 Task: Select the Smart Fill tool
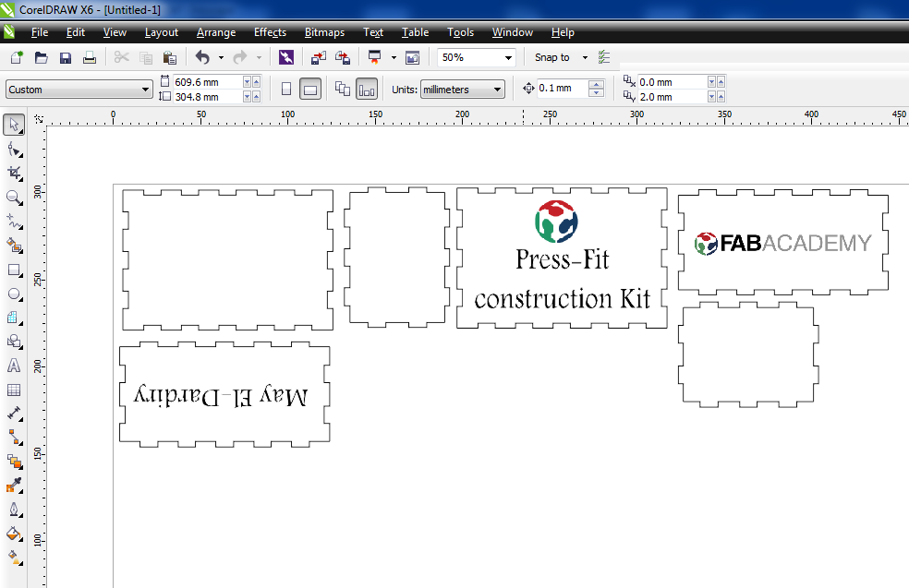pos(14,246)
